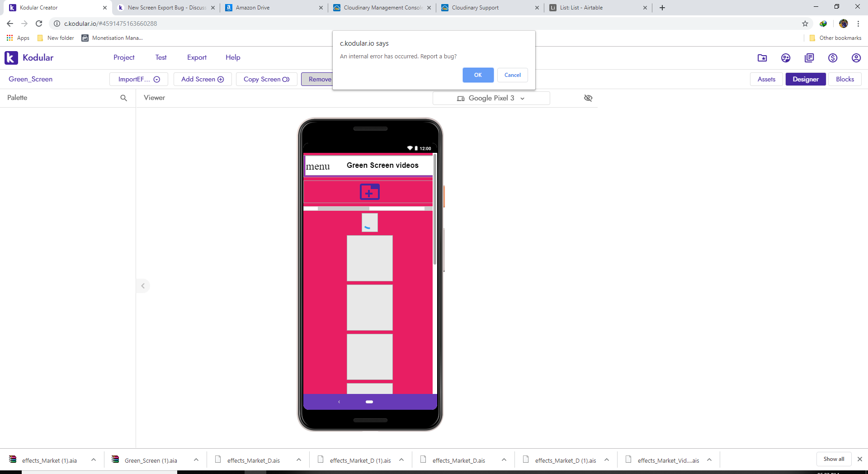Open the library/docs icon in header
Viewport: 868px width, 474px height.
809,58
